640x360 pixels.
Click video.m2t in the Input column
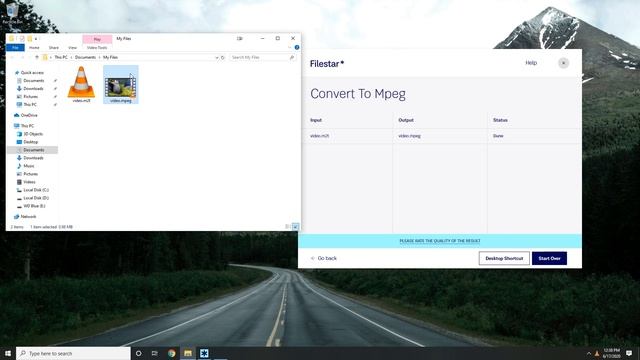320,136
